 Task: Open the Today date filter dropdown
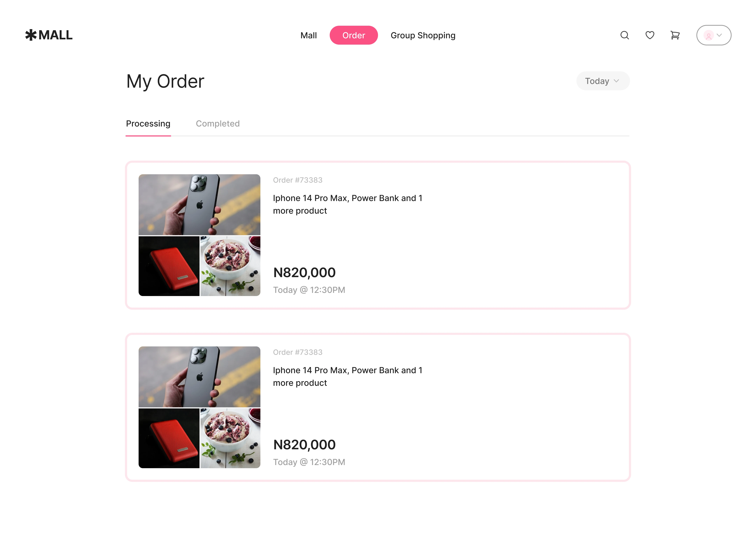click(x=603, y=81)
